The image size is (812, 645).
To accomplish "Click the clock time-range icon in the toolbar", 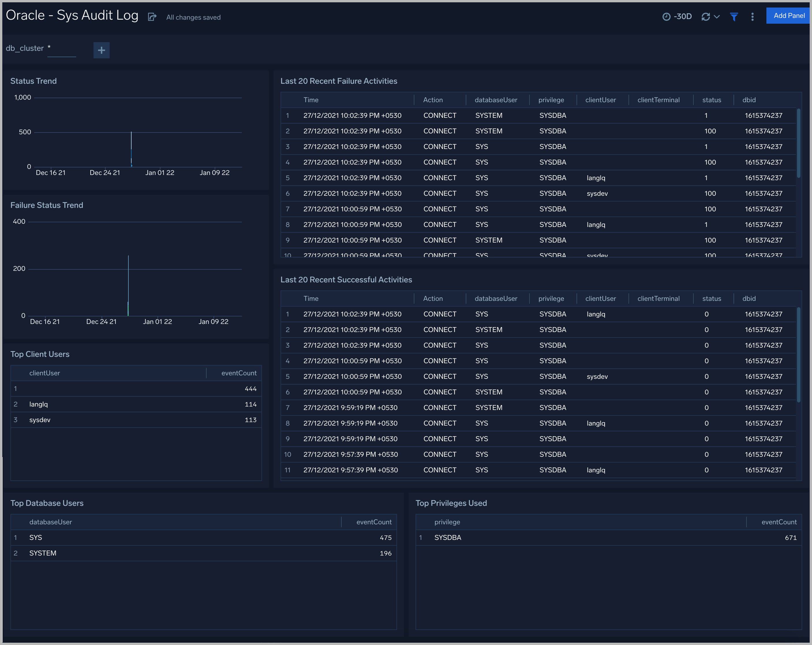I will pos(666,16).
